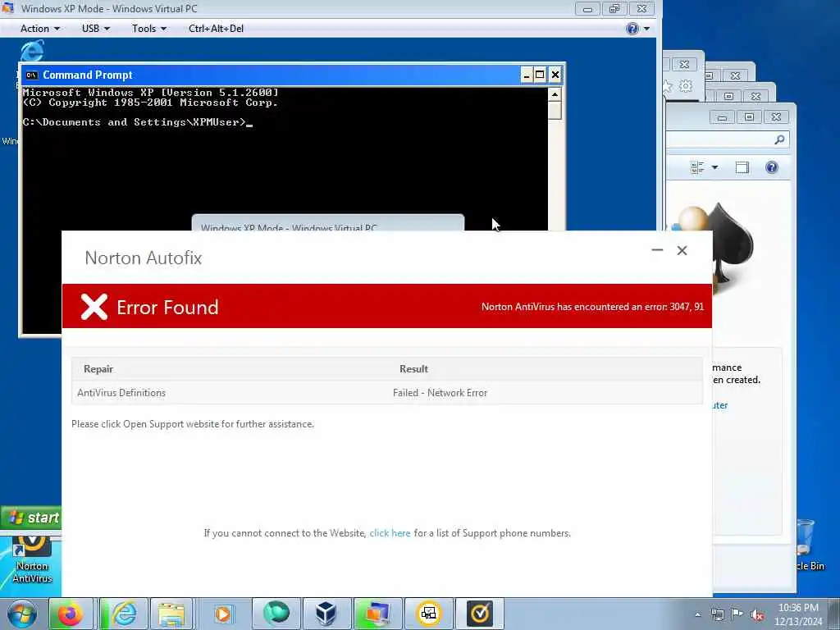Image resolution: width=840 pixels, height=630 pixels.
Task: Click the search magnifier in background Explorer window
Action: (779, 139)
